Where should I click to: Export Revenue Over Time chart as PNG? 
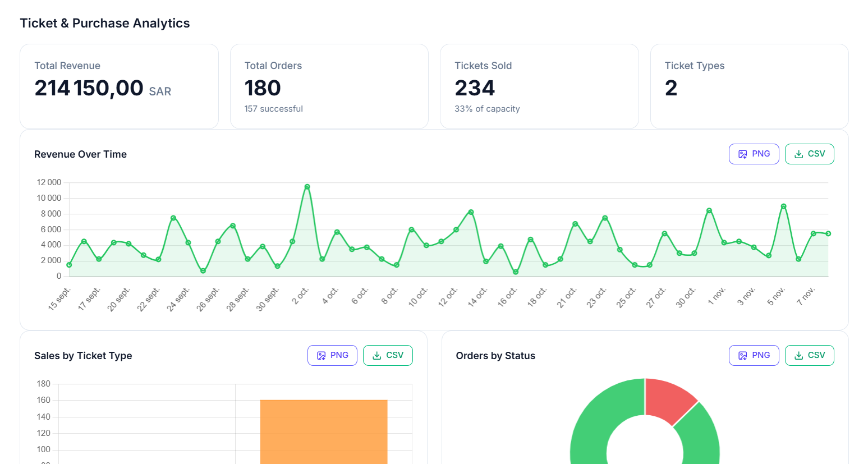tap(754, 154)
